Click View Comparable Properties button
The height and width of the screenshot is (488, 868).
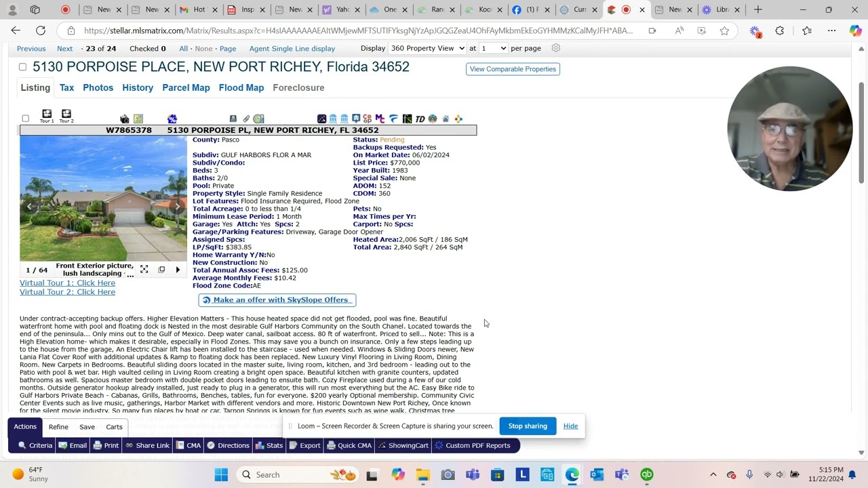click(x=513, y=69)
